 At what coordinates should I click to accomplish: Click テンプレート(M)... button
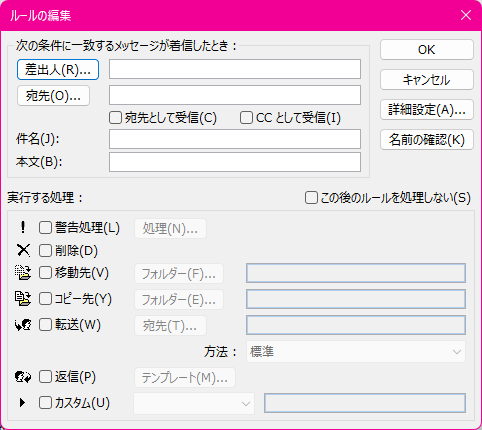point(185,378)
